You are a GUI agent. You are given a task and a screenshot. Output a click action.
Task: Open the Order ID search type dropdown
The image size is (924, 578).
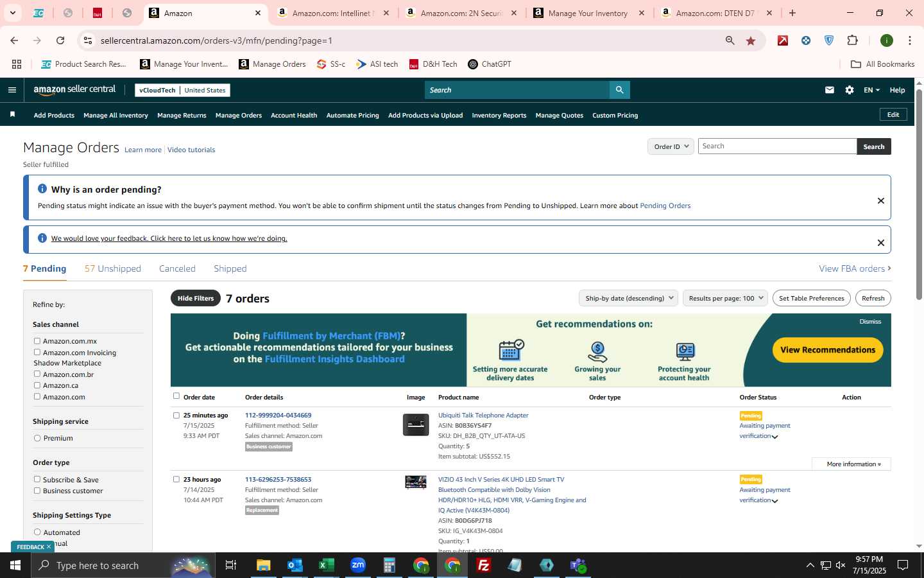click(671, 146)
